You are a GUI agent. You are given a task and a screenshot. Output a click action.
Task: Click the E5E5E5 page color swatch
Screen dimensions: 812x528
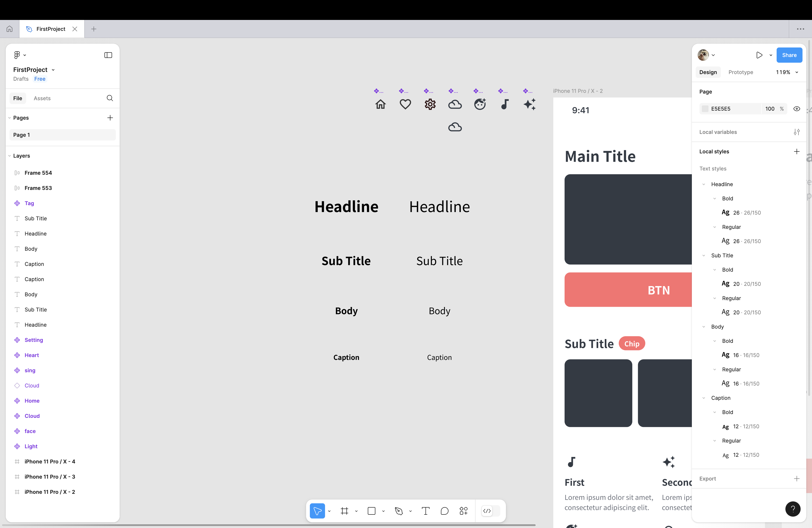pyautogui.click(x=705, y=109)
